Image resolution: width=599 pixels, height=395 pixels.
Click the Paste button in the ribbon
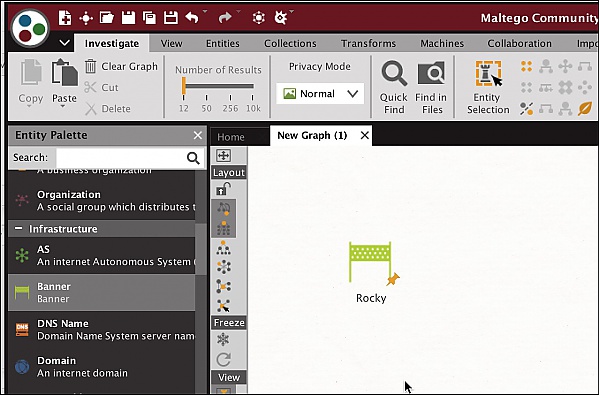[64, 81]
